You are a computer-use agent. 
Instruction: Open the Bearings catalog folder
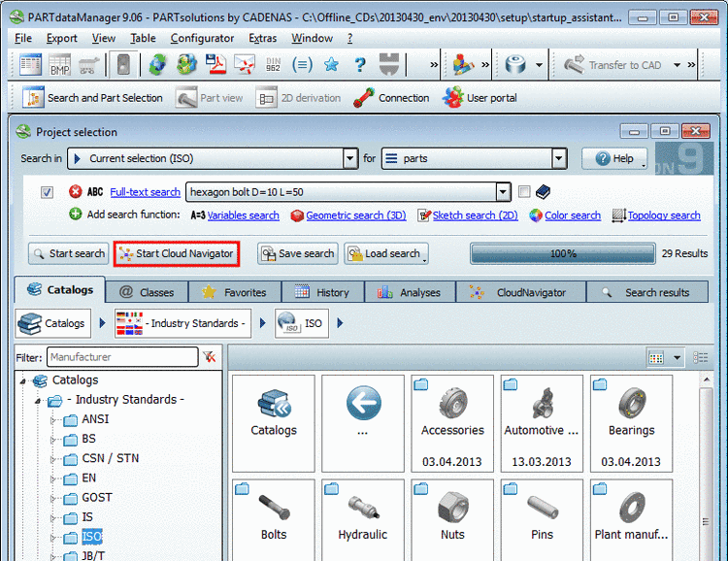click(x=632, y=423)
